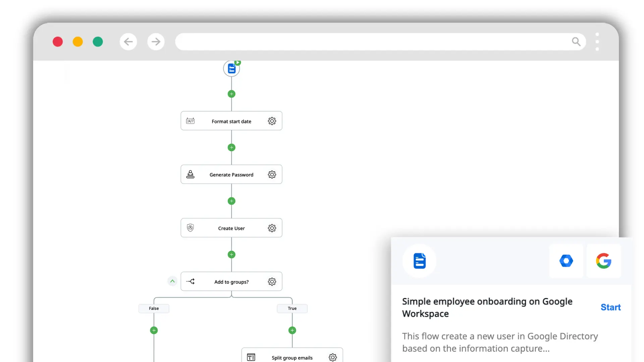Click the branch icon in Add to groups node
Image resolution: width=644 pixels, height=362 pixels.
(191, 281)
